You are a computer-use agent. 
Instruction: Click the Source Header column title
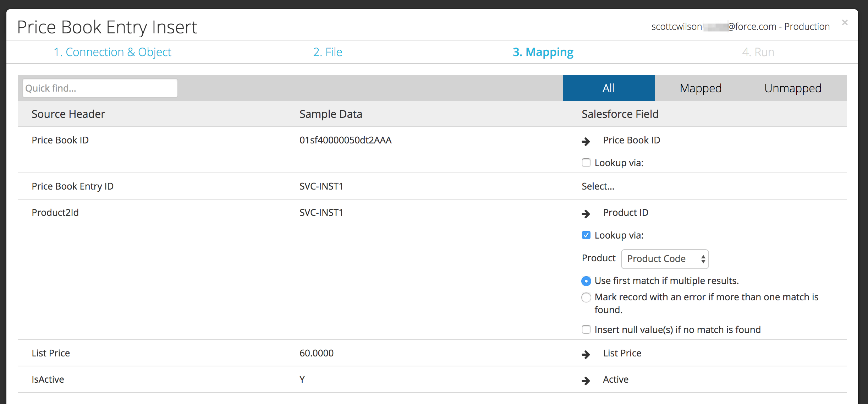68,114
